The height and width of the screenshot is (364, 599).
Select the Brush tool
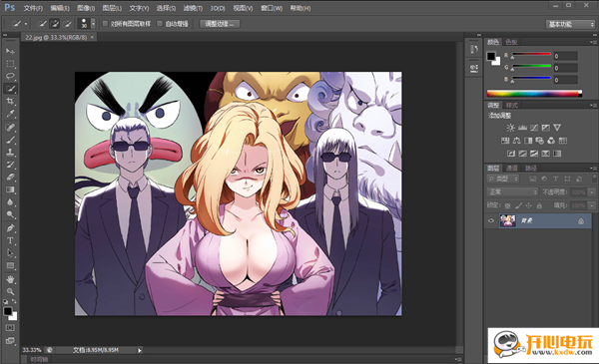pos(10,140)
